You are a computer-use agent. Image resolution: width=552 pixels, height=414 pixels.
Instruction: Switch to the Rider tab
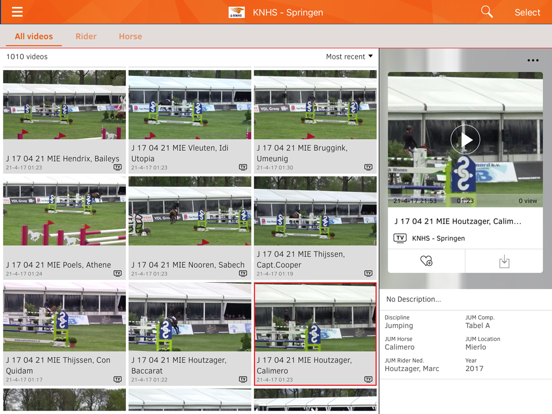pyautogui.click(x=86, y=36)
